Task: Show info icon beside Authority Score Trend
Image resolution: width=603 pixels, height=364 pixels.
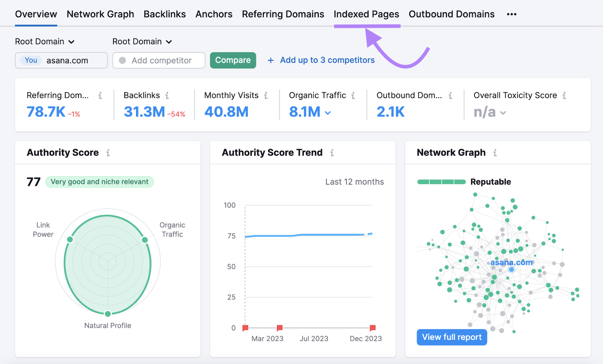Action: coord(332,153)
